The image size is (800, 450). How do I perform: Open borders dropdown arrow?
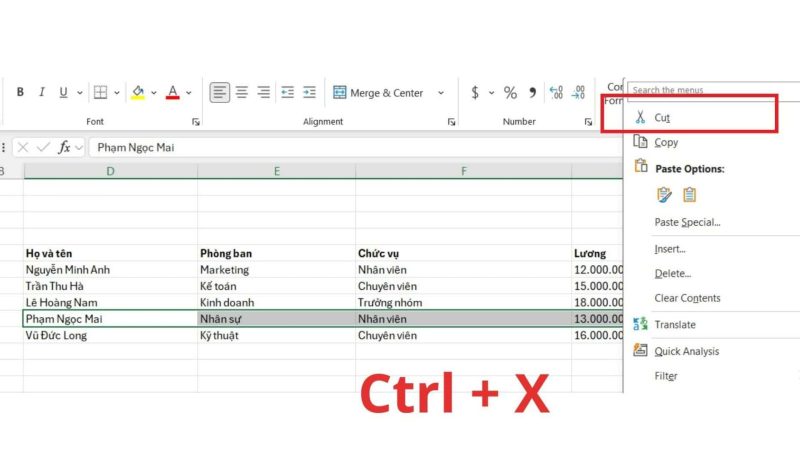[x=117, y=93]
